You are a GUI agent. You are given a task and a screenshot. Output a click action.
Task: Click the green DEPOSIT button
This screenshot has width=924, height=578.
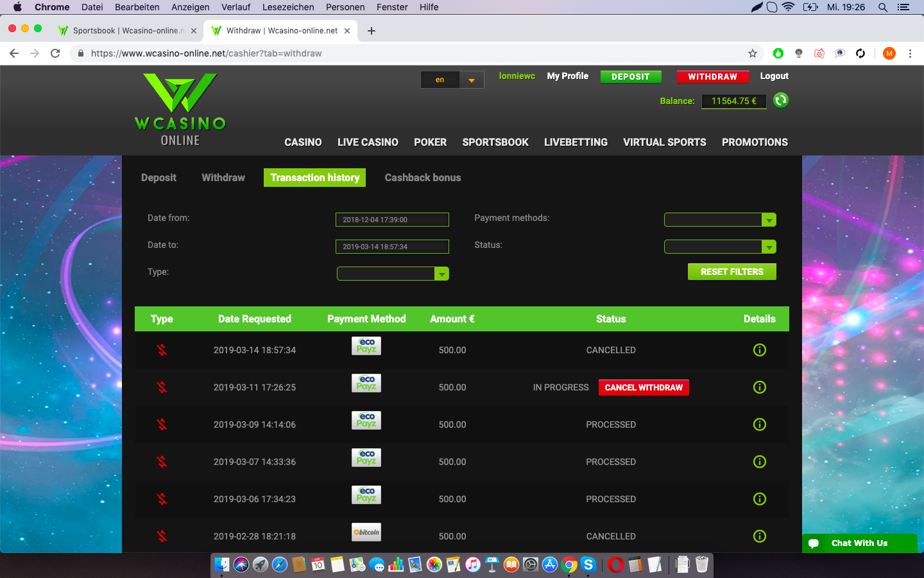tap(631, 76)
